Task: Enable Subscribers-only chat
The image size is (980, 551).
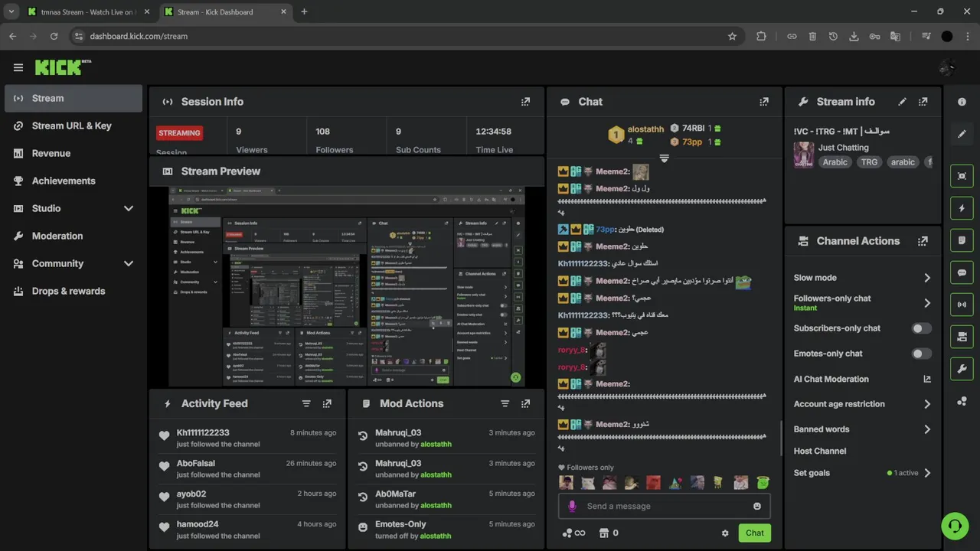Action: [922, 328]
